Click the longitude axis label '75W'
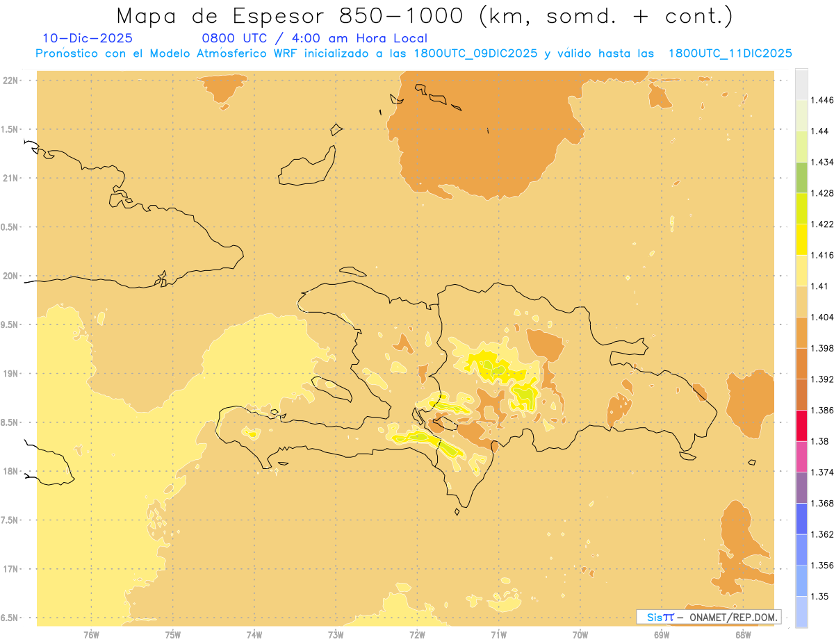The image size is (834, 644). (173, 635)
